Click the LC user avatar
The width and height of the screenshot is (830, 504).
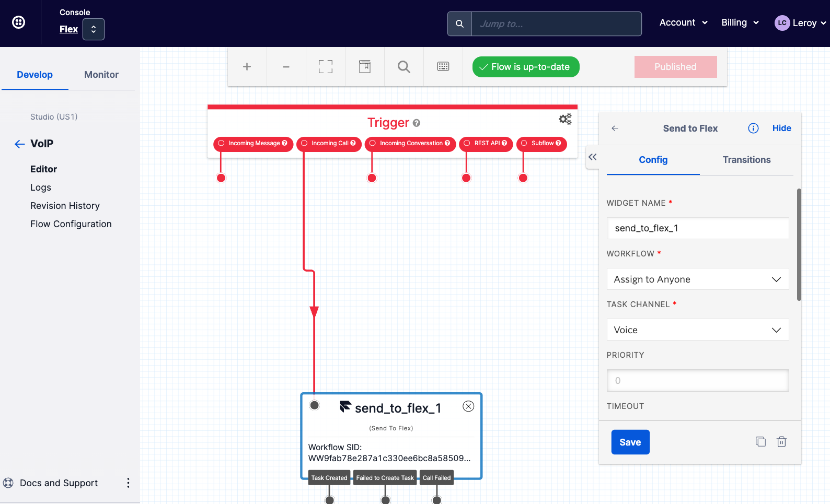pyautogui.click(x=782, y=23)
